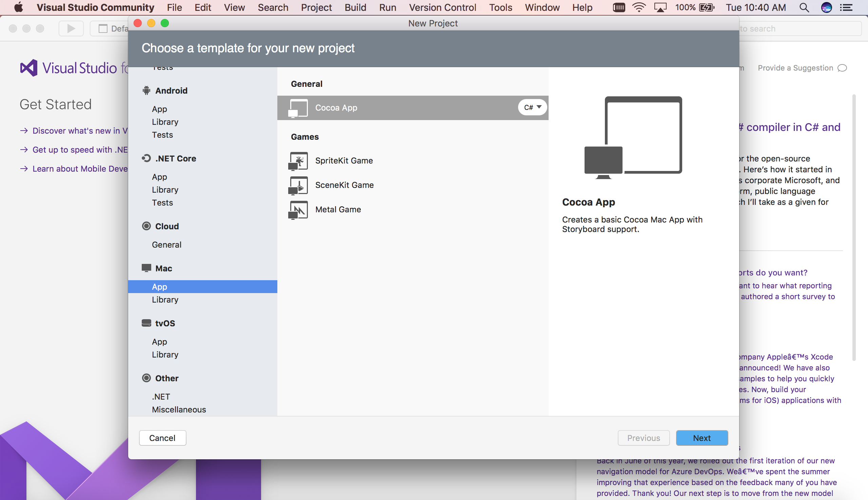Select App under Android
Viewport: 868px width, 500px height.
pyautogui.click(x=159, y=109)
